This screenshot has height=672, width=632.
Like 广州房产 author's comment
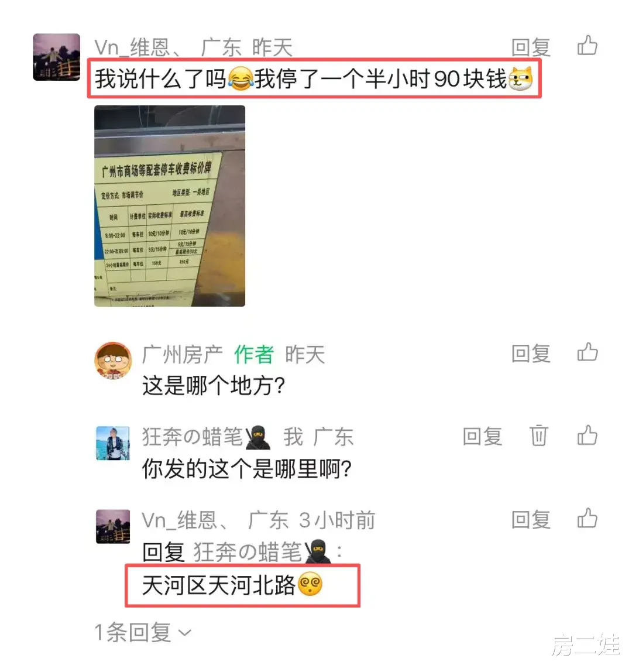tap(587, 352)
